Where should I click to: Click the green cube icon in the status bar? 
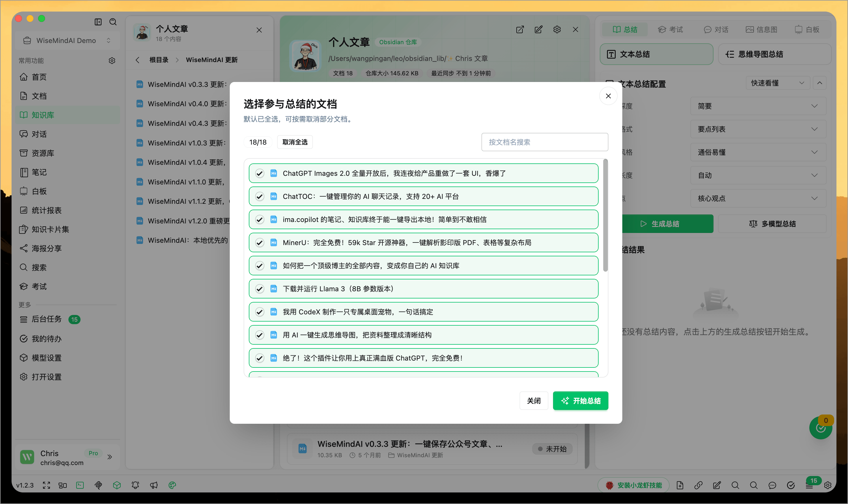(117, 485)
